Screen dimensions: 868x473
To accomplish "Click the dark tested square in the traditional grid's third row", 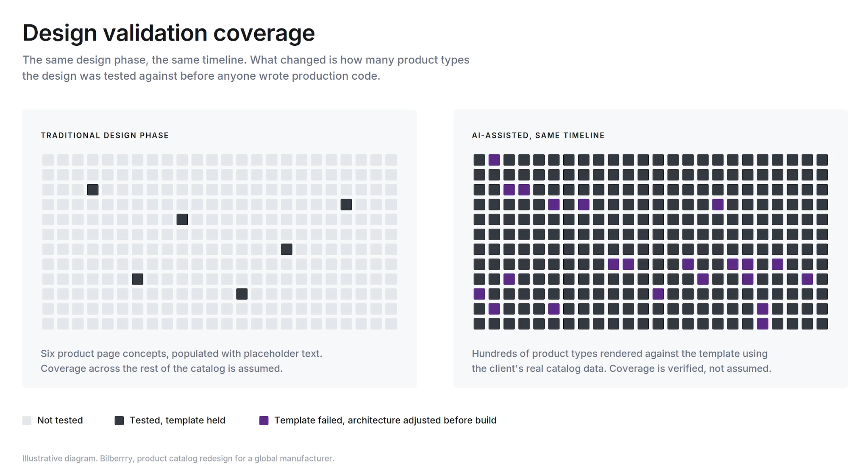I will pos(93,190).
